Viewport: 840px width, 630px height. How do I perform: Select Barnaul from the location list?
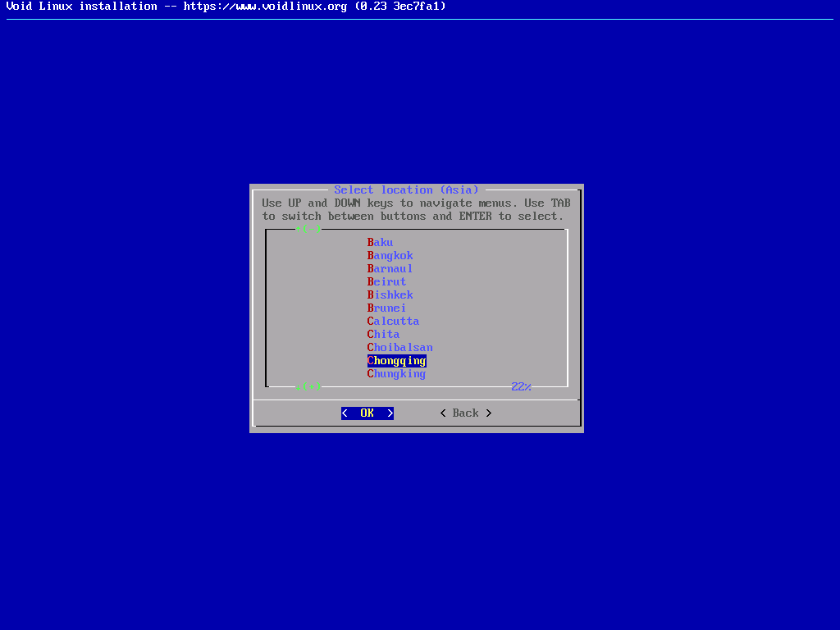point(390,268)
